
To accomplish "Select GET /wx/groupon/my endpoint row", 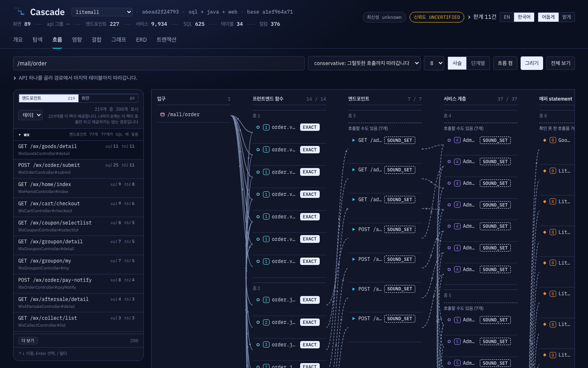I will pyautogui.click(x=78, y=264).
